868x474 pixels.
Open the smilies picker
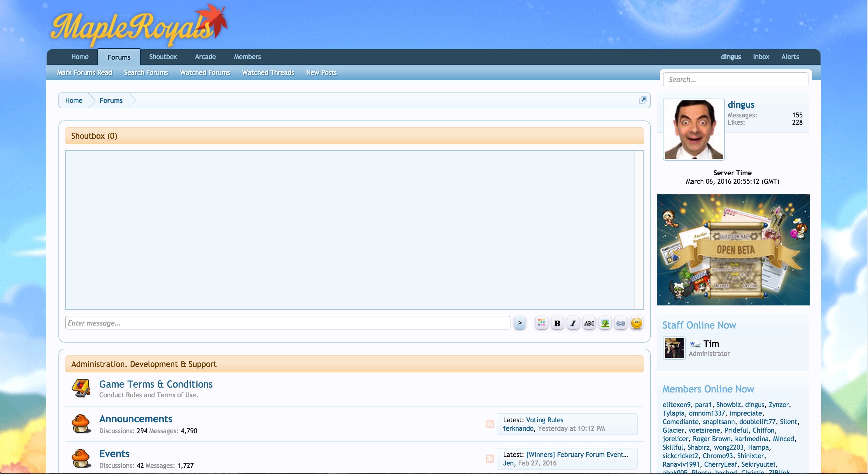point(636,323)
